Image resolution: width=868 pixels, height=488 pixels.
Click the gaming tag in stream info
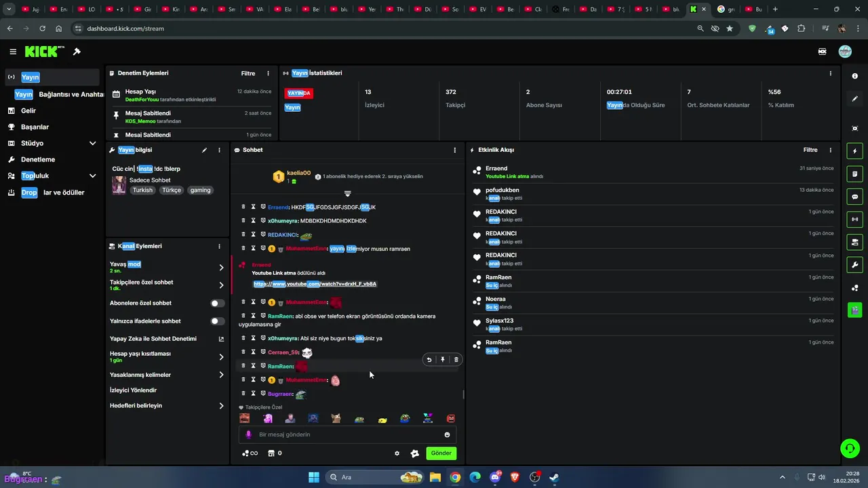tap(200, 190)
